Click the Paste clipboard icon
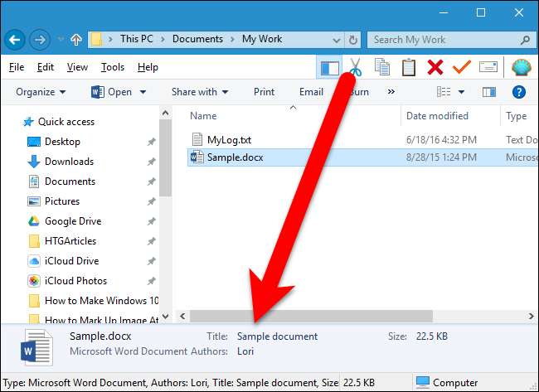 (x=408, y=67)
